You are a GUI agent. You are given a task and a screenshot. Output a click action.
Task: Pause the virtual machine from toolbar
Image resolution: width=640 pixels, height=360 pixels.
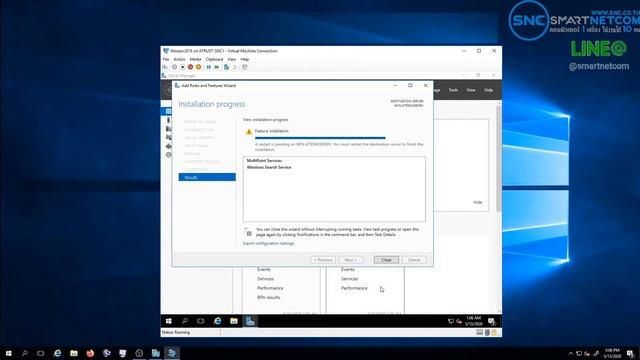209,67
